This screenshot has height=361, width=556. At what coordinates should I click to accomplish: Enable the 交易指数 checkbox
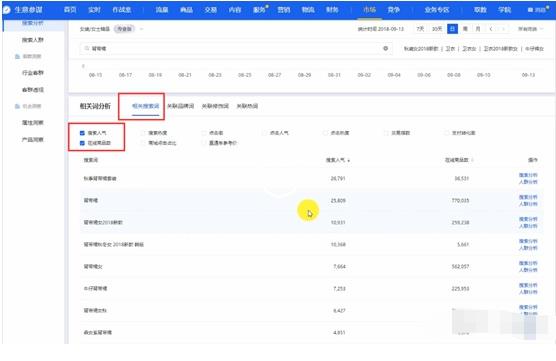(x=386, y=133)
